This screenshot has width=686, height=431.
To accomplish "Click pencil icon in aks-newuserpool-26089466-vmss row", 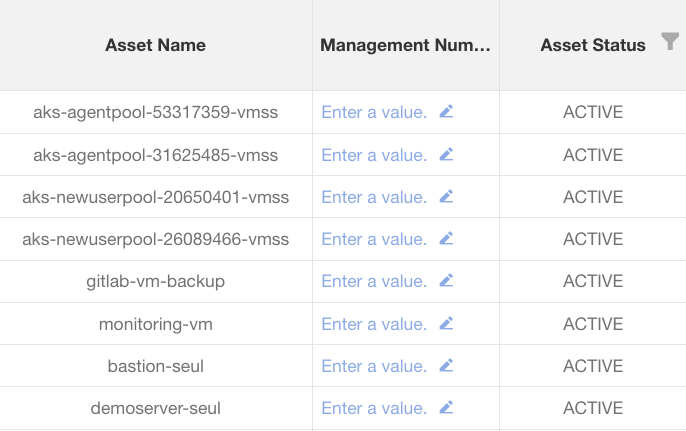I will (x=446, y=239).
